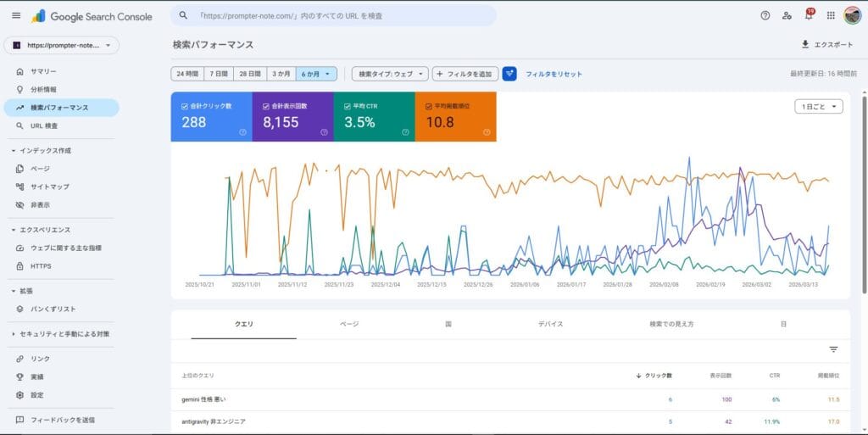The width and height of the screenshot is (868, 435).
Task: Switch to the ページ tab
Action: [349, 324]
